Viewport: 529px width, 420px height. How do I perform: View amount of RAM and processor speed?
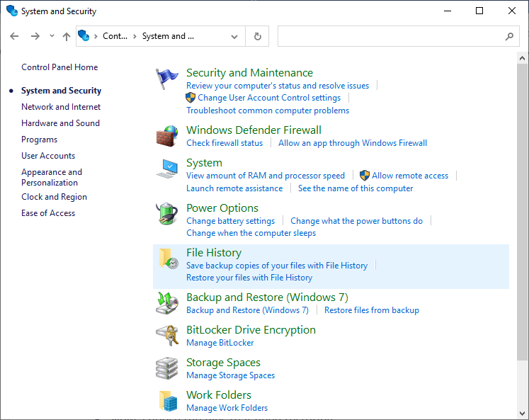tap(266, 176)
